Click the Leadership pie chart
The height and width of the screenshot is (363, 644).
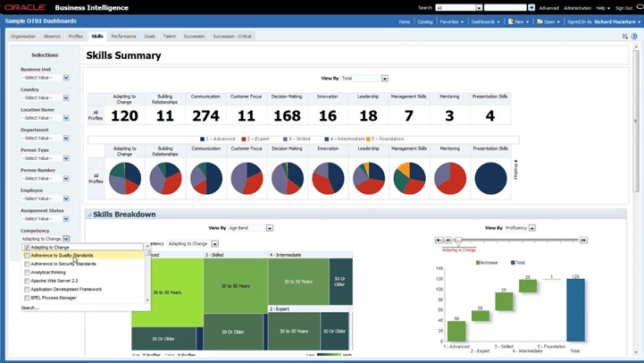point(369,179)
